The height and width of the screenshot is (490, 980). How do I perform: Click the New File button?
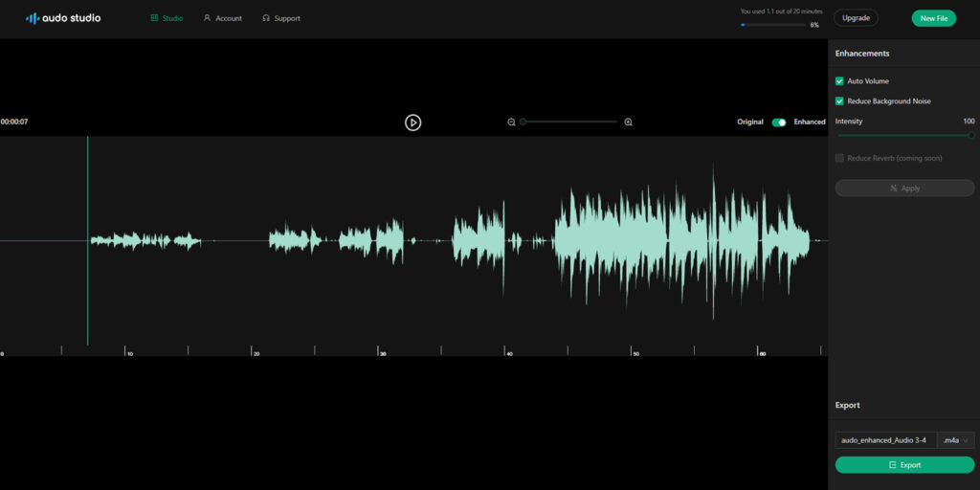934,18
